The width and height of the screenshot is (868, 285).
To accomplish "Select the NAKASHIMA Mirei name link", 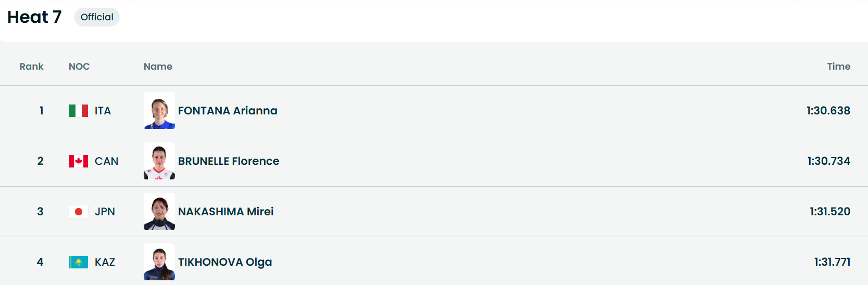I will point(225,212).
